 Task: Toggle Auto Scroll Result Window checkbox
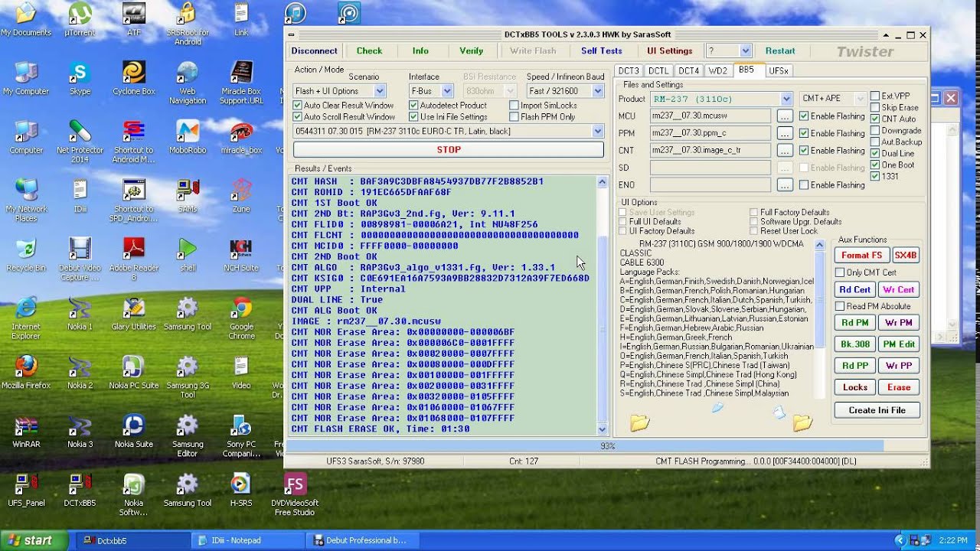coord(298,117)
